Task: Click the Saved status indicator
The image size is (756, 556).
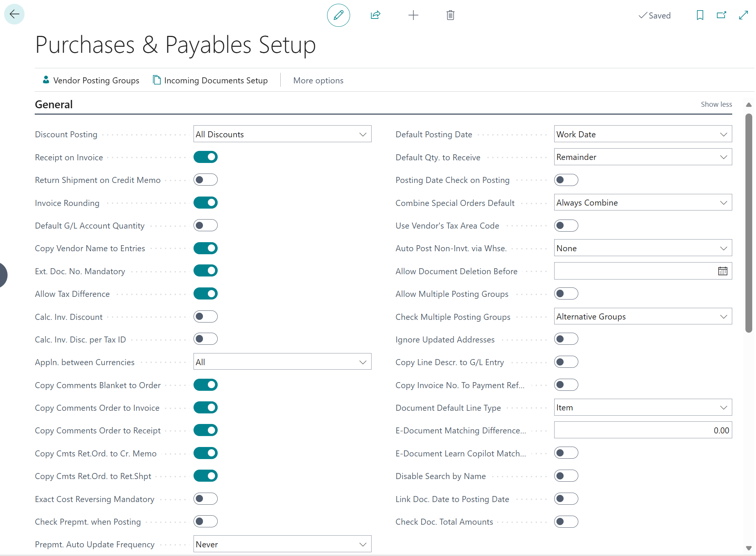Action: pos(655,15)
